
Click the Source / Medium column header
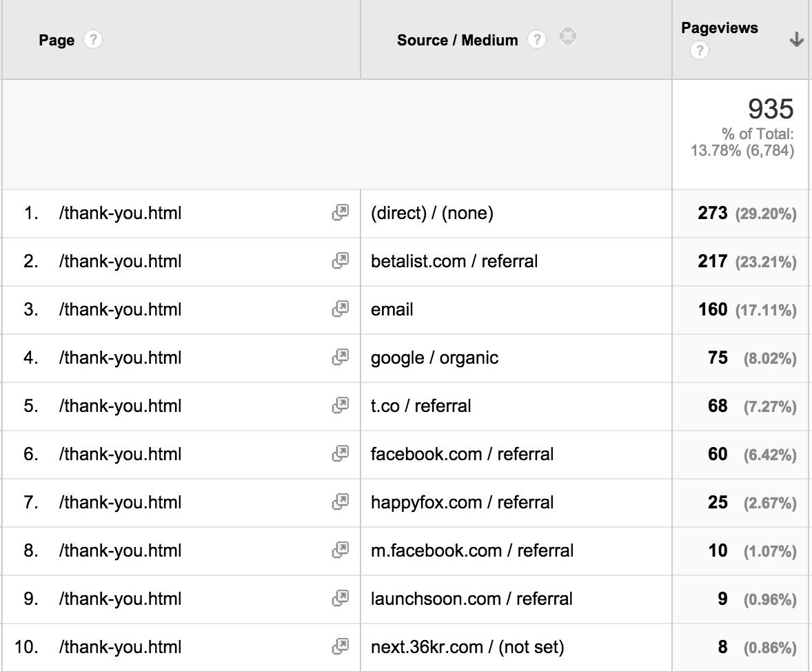(x=457, y=41)
